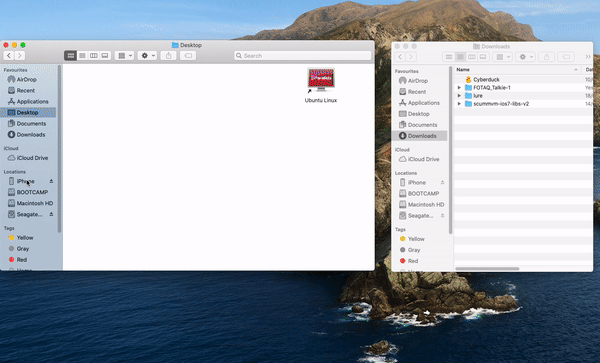The width and height of the screenshot is (600, 363).
Task: Select the Ubuntu Linux shortcut icon
Action: point(321,85)
